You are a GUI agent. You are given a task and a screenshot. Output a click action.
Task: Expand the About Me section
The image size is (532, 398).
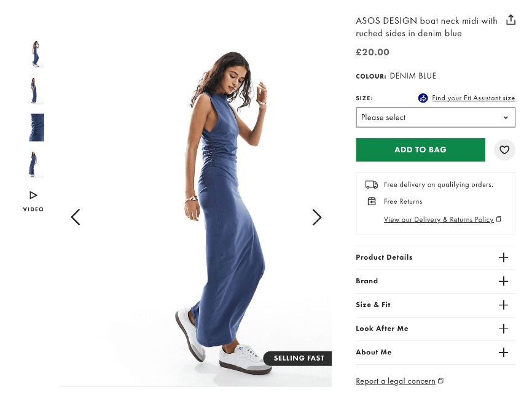tap(504, 353)
